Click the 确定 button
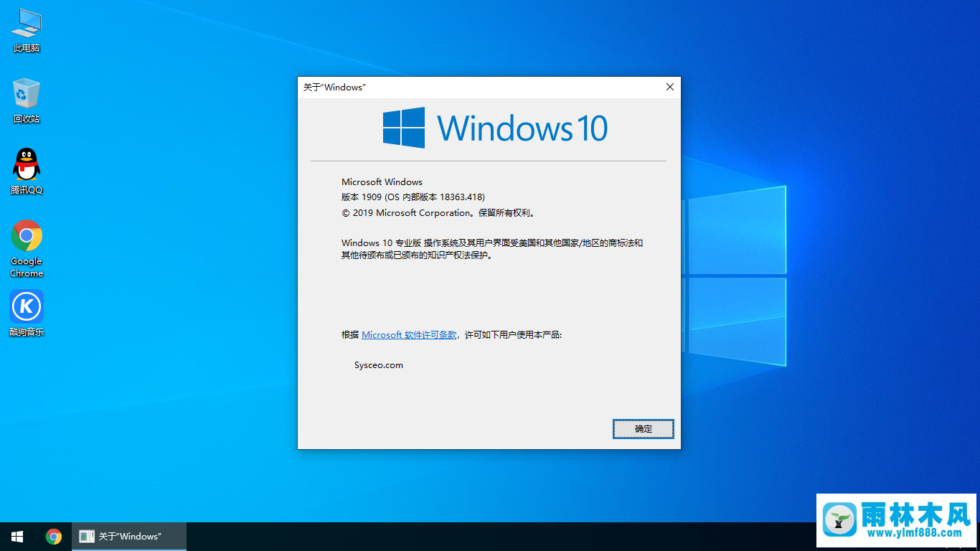Image resolution: width=980 pixels, height=551 pixels. click(644, 429)
